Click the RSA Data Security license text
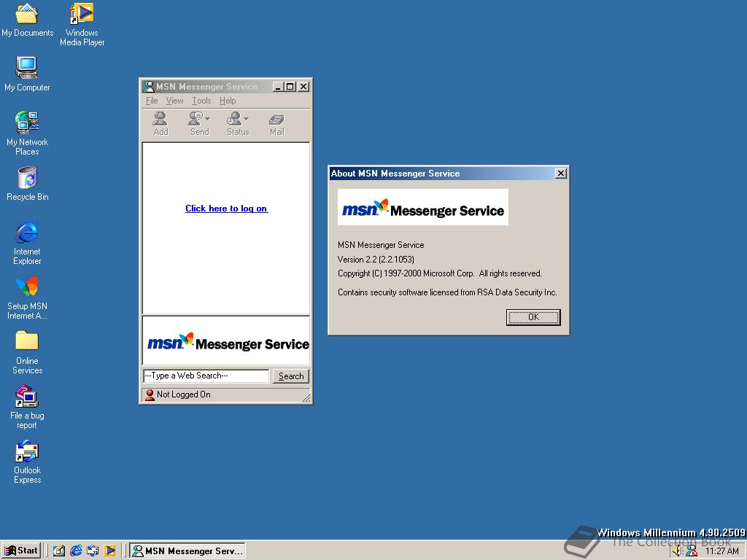This screenshot has height=560, width=747. tap(447, 292)
